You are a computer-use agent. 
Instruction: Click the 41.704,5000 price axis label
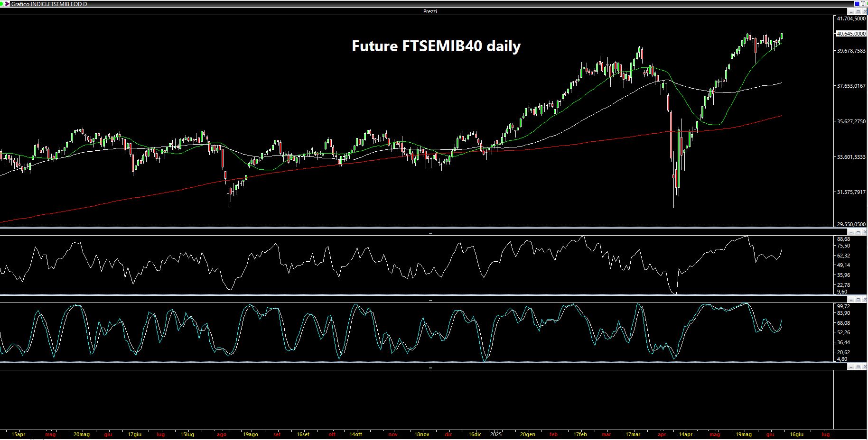pyautogui.click(x=851, y=18)
